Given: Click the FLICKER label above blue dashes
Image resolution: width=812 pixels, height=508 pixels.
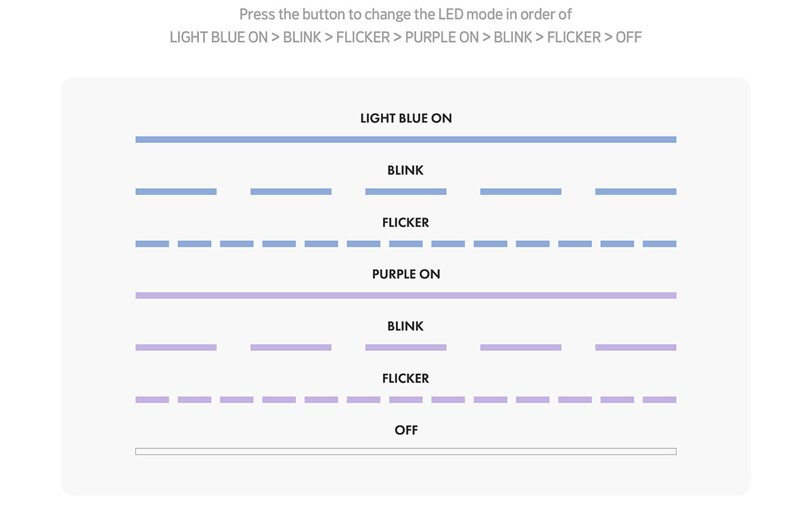Looking at the screenshot, I should point(406,223).
